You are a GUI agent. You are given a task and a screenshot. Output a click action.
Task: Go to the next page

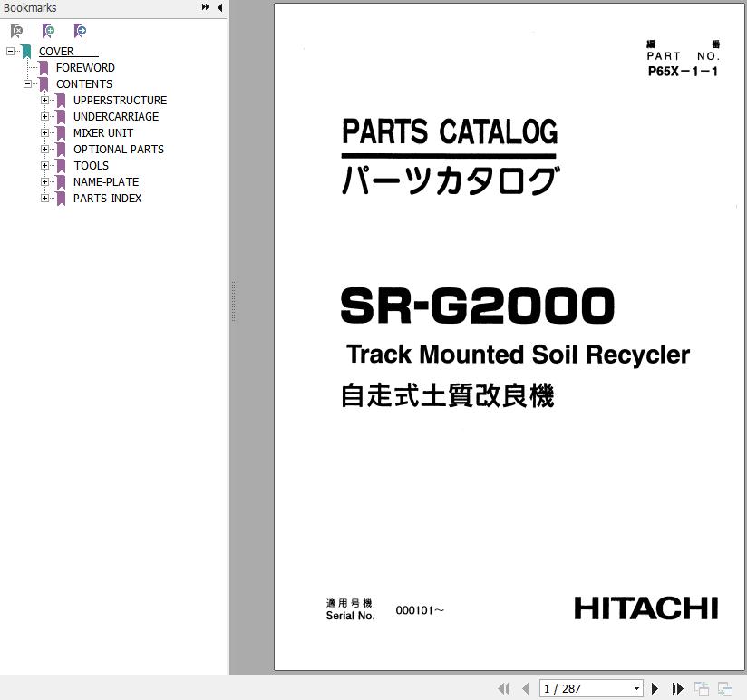pyautogui.click(x=655, y=688)
